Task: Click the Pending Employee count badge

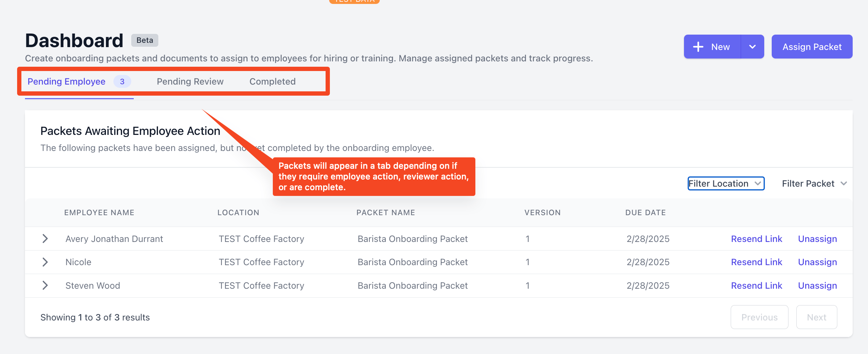Action: tap(122, 81)
